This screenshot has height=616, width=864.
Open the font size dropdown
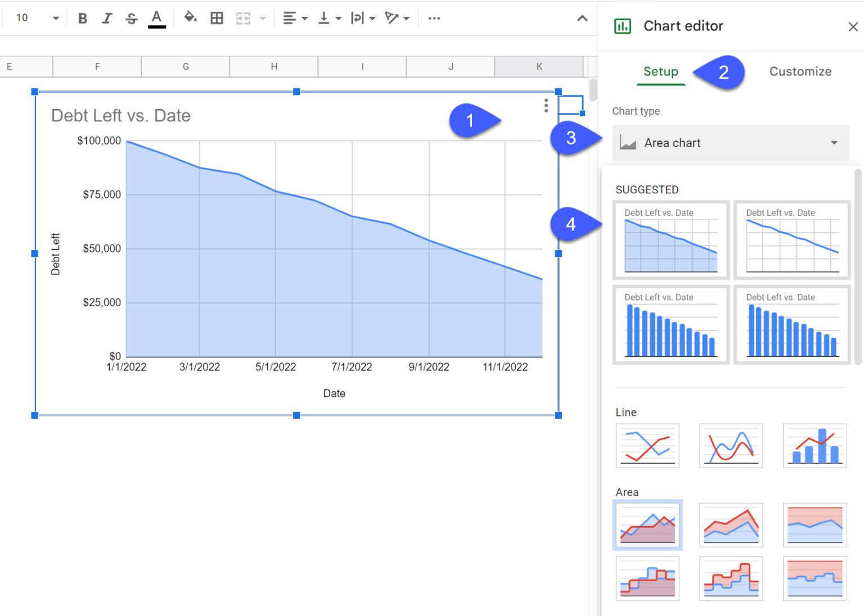(55, 17)
